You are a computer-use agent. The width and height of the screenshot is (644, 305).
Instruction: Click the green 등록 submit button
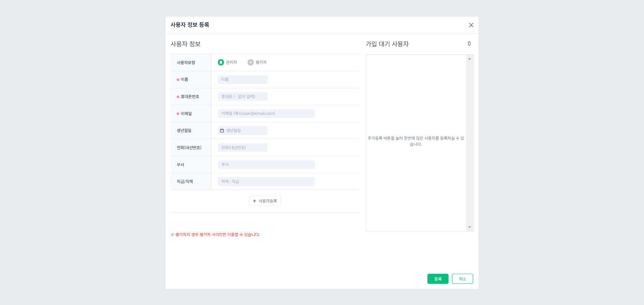point(438,278)
